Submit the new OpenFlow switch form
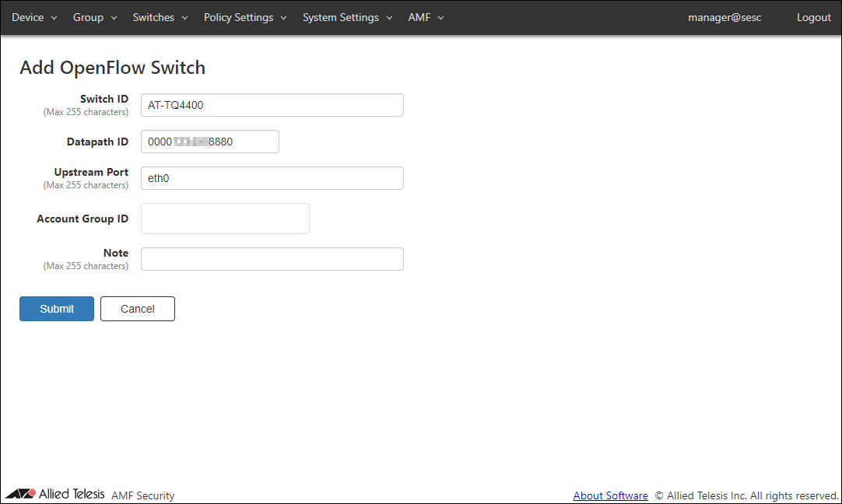Image resolution: width=842 pixels, height=504 pixels. click(57, 309)
